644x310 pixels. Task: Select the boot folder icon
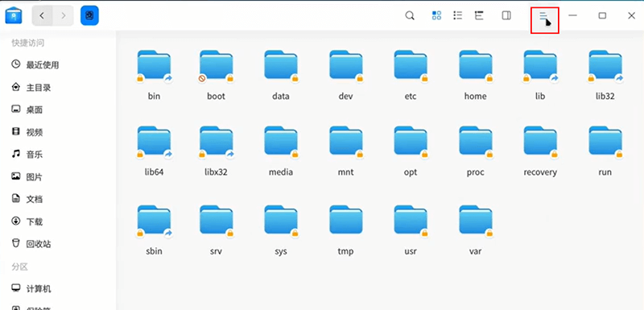216,66
